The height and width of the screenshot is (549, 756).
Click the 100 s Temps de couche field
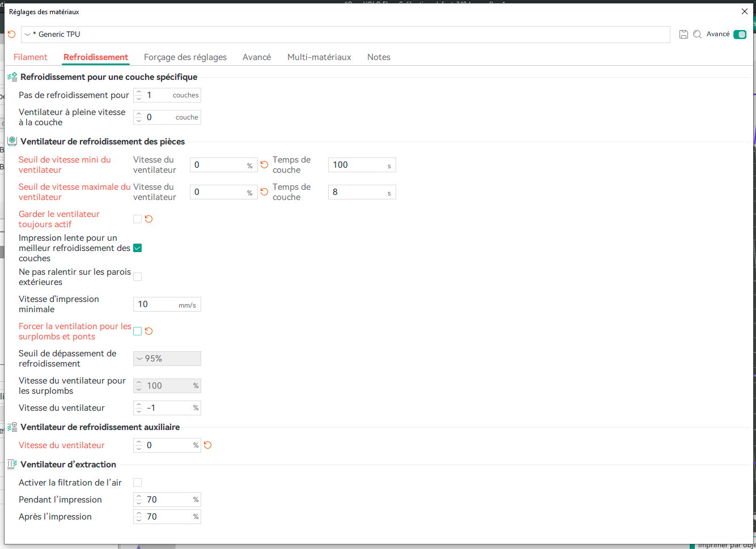coord(362,165)
